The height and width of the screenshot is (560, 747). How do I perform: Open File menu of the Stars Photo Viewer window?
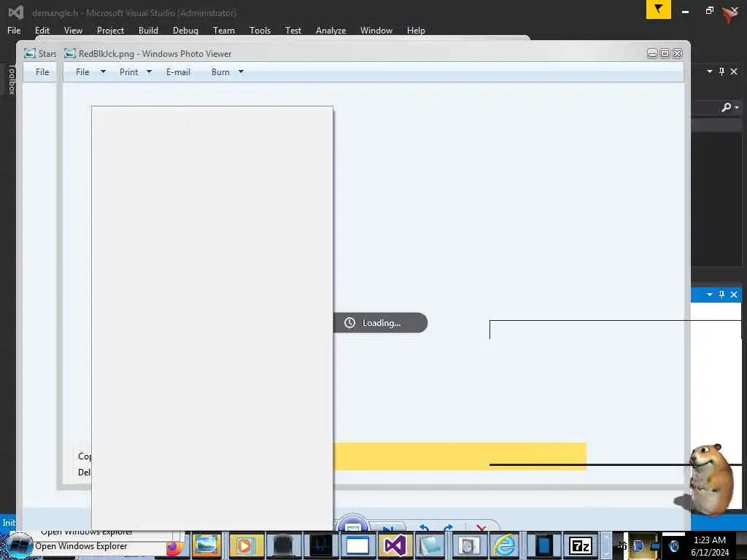tap(42, 72)
